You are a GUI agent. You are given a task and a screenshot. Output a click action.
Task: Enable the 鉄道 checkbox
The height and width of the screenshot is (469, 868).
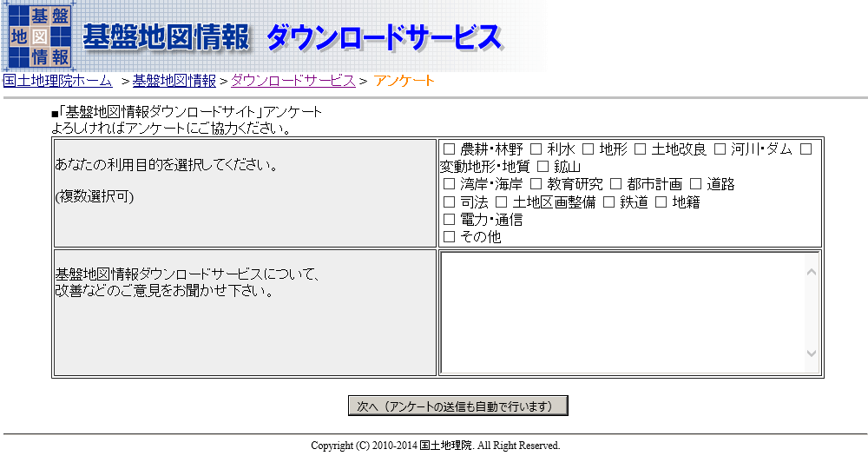[608, 202]
